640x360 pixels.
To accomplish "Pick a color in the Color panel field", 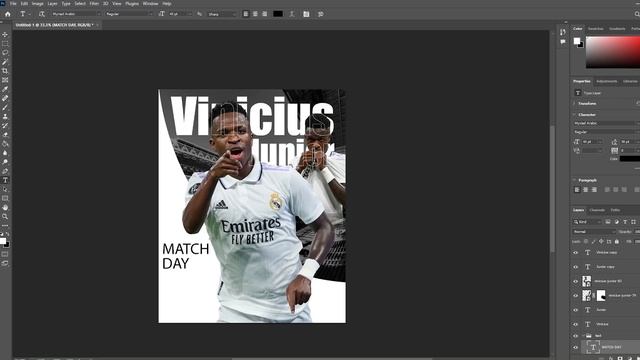I will (x=613, y=52).
